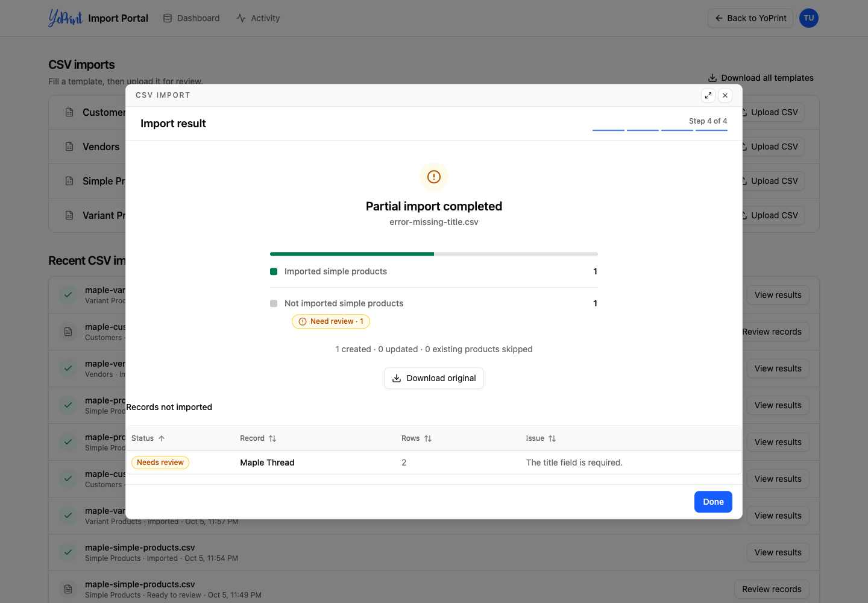The image size is (868, 603).
Task: Click the orange warning icon above Partial import
Action: [x=434, y=177]
